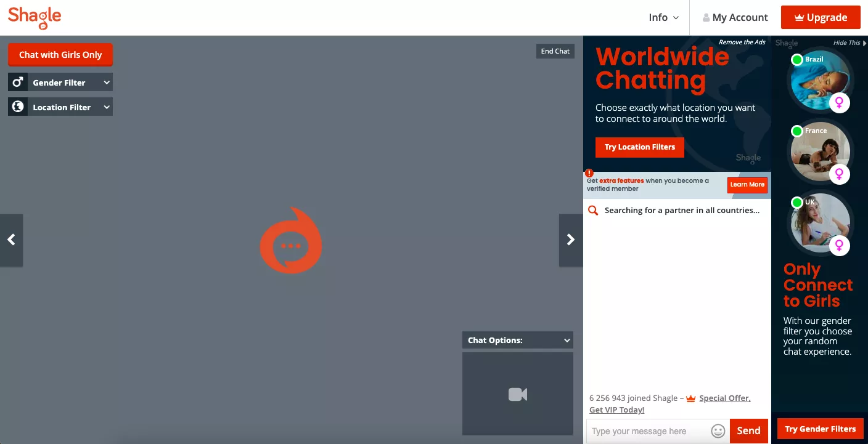The image size is (868, 444).
Task: Click the Upgrade button
Action: point(821,18)
